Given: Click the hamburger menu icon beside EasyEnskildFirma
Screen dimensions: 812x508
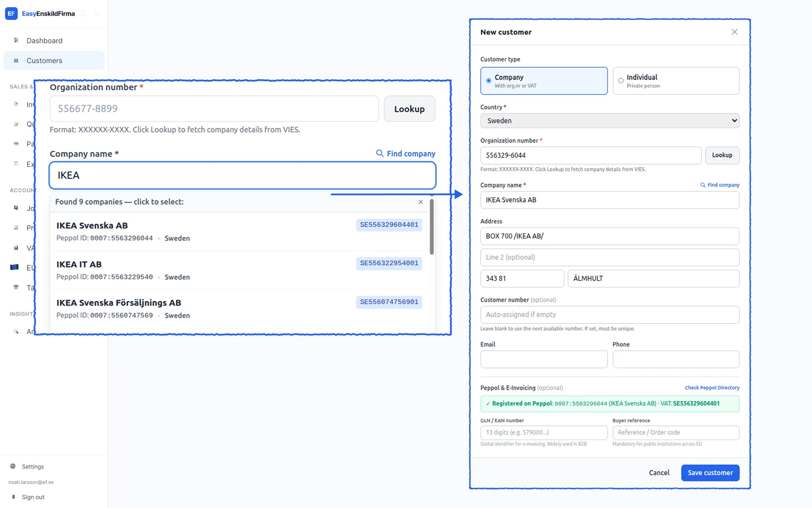Looking at the screenshot, I should click(97, 14).
